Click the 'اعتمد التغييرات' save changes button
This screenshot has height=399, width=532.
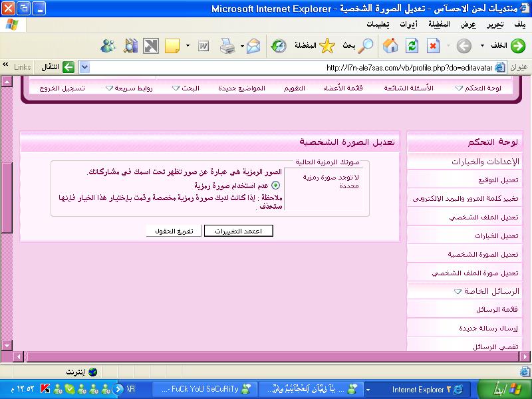pyautogui.click(x=239, y=231)
